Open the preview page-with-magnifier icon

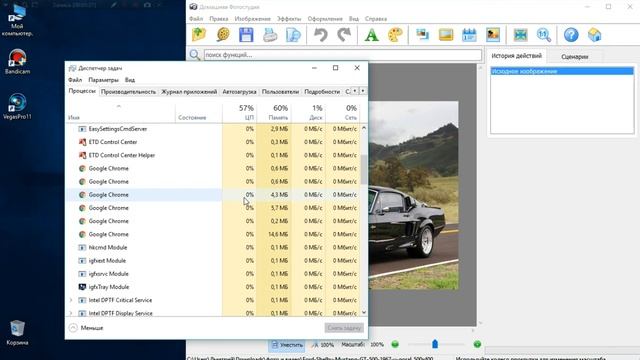[x=293, y=35]
